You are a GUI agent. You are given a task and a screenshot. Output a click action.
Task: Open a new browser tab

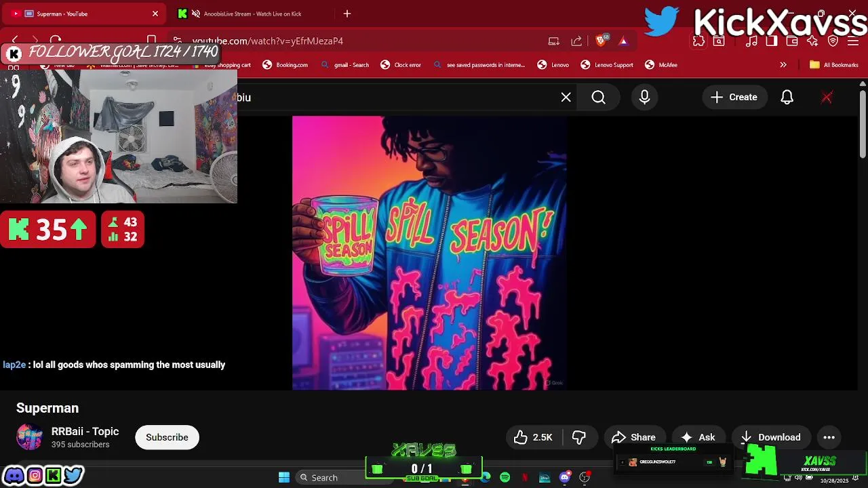[x=347, y=14]
